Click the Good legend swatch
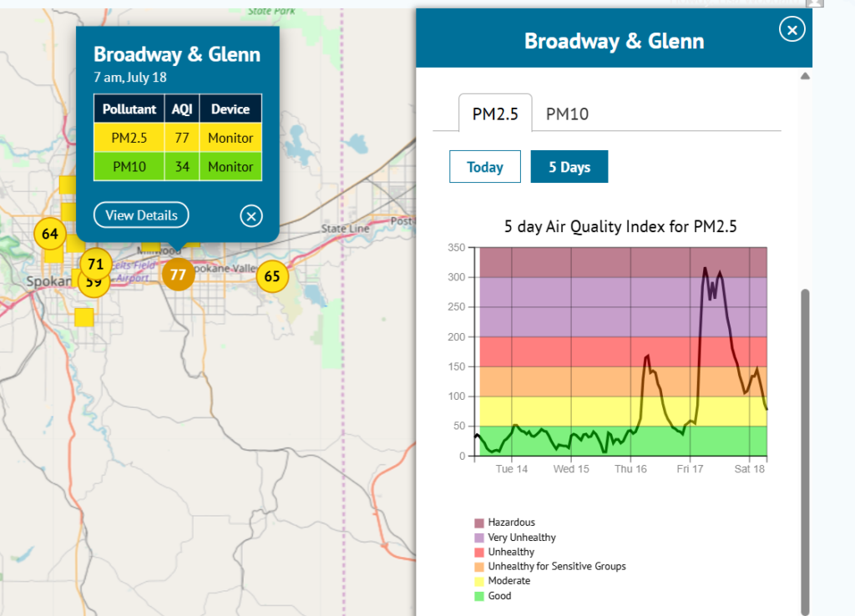The image size is (855, 616). [479, 596]
